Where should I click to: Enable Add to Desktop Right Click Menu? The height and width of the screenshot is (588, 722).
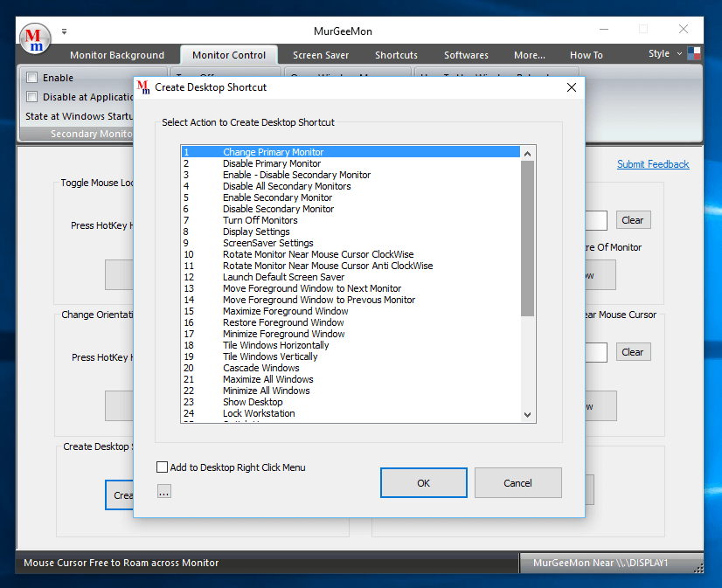tap(163, 467)
